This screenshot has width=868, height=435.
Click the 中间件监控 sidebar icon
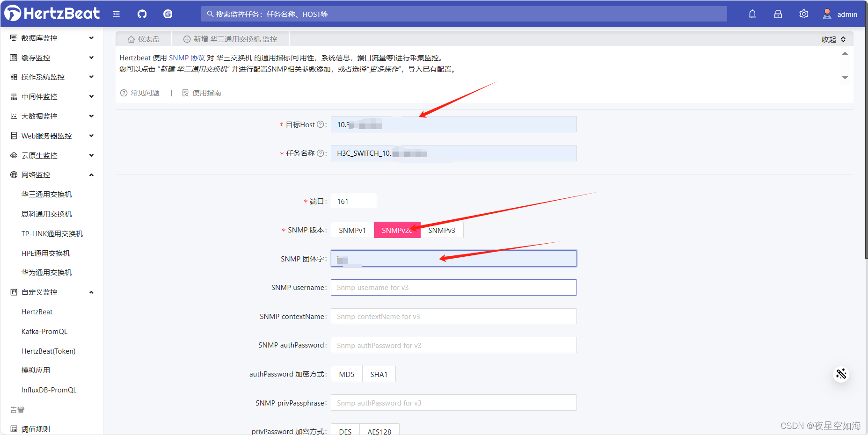click(x=14, y=96)
